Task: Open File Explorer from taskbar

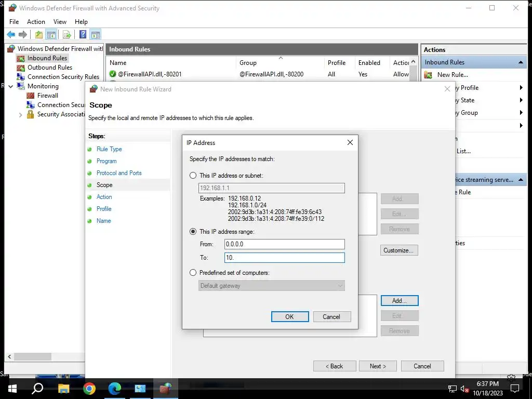Action: tap(63, 389)
